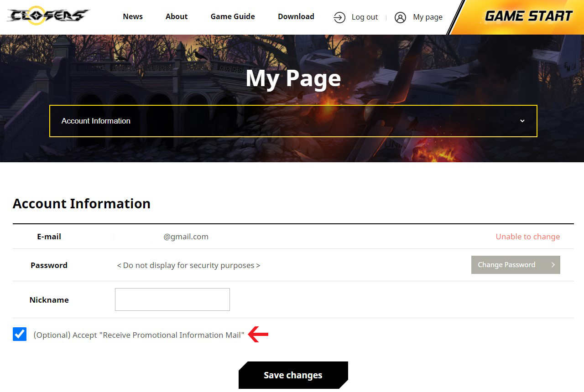584x392 pixels.
Task: Open the News menu
Action: pyautogui.click(x=133, y=16)
